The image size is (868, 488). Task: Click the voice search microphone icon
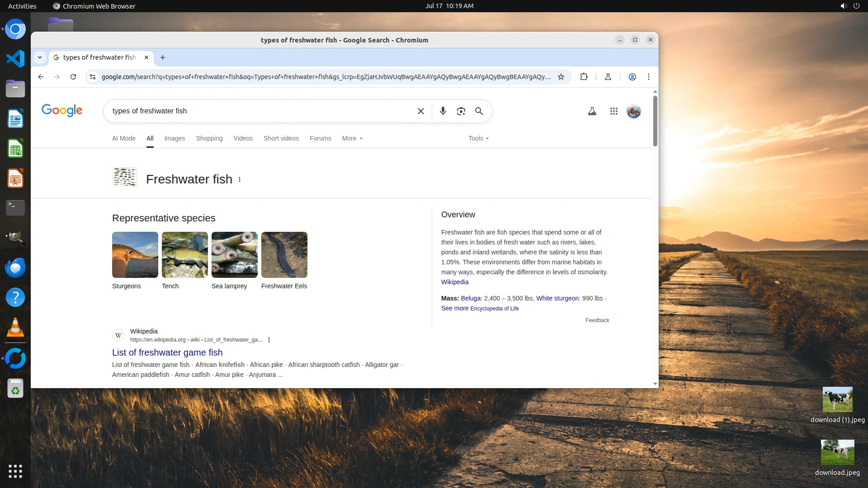click(x=443, y=111)
